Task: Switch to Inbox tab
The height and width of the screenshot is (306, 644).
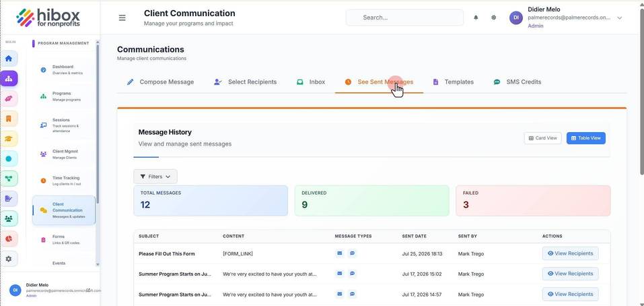Action: (x=312, y=82)
